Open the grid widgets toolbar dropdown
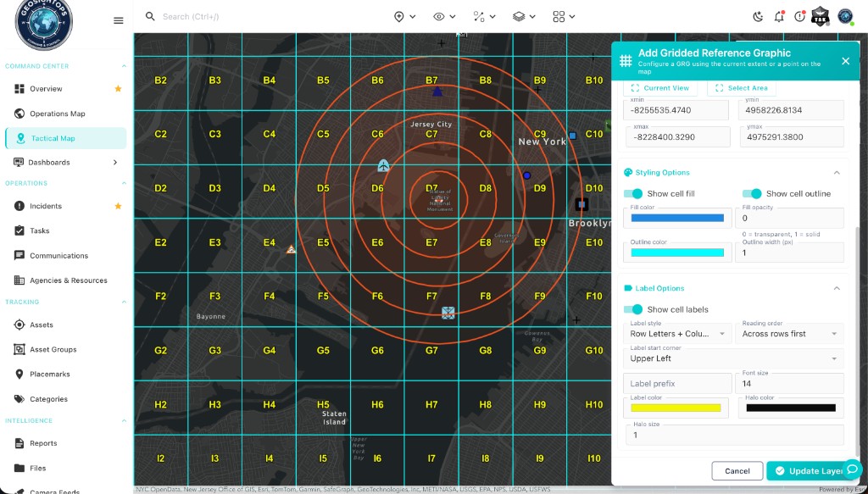The image size is (868, 494). point(564,17)
